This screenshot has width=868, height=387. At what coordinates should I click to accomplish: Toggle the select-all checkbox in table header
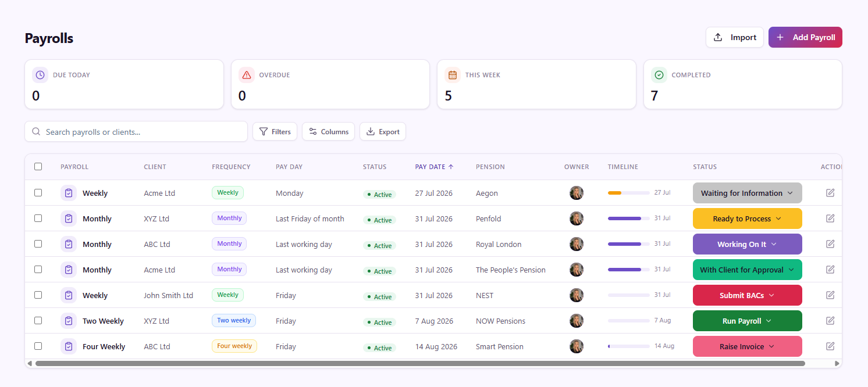click(38, 167)
